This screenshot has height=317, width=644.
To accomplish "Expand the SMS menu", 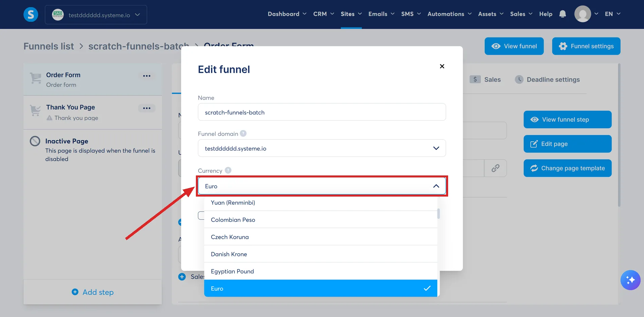I will tap(411, 14).
